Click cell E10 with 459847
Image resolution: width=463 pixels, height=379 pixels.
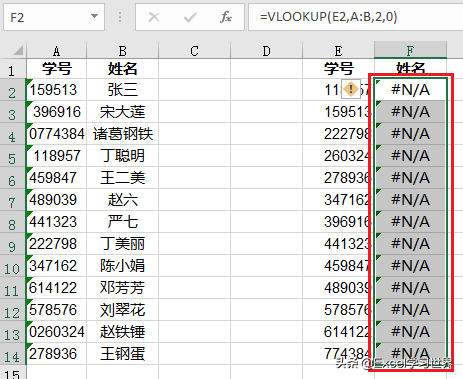click(x=338, y=266)
